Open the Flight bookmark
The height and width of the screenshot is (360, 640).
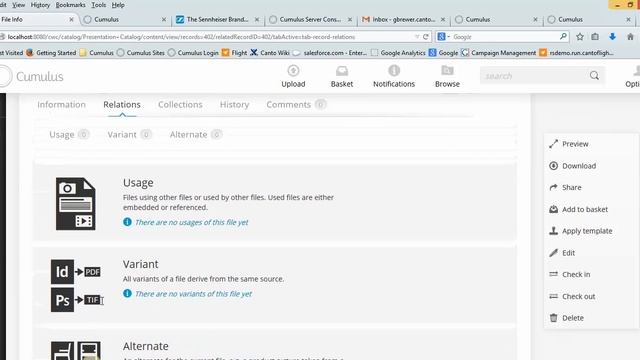235,53
